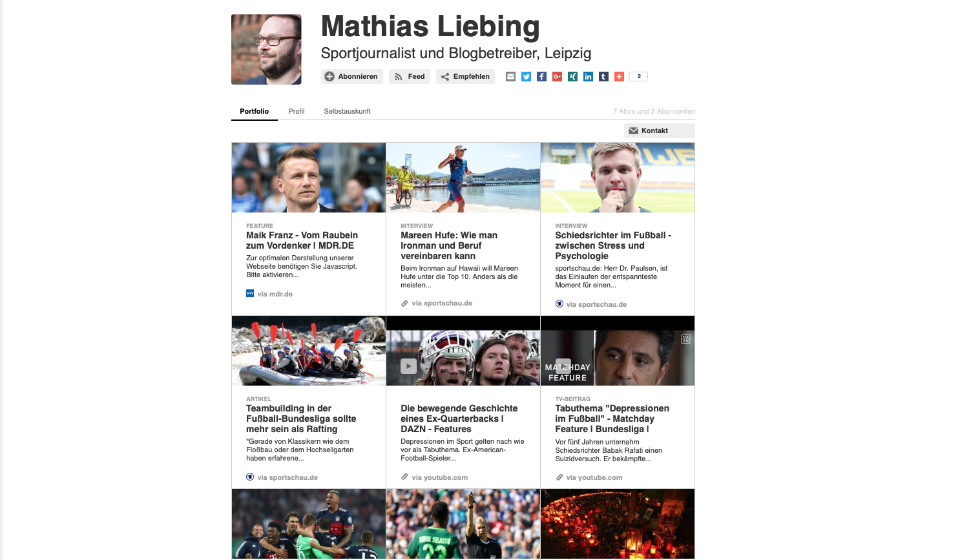The height and width of the screenshot is (560, 971).
Task: Share the profile on Facebook
Action: coord(541,76)
